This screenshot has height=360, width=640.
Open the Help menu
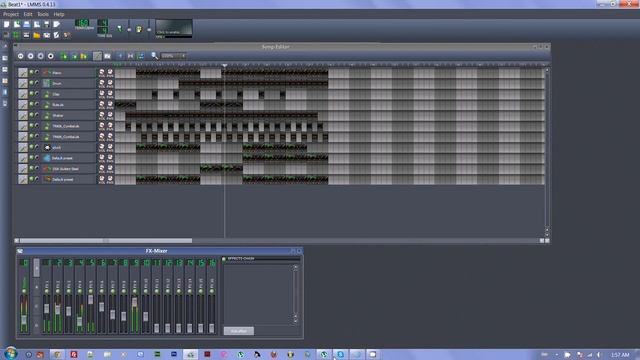click(59, 14)
